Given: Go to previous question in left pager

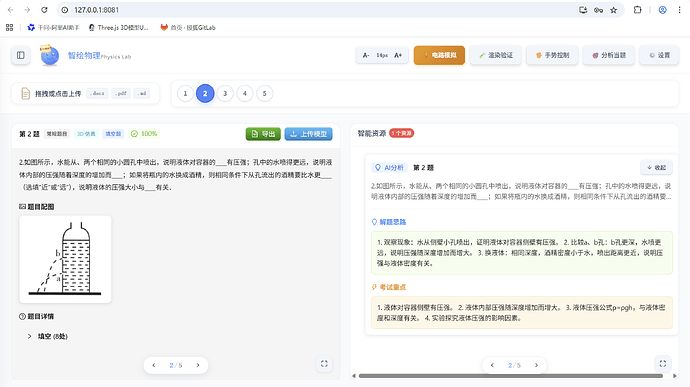Looking at the screenshot, I should (154, 365).
